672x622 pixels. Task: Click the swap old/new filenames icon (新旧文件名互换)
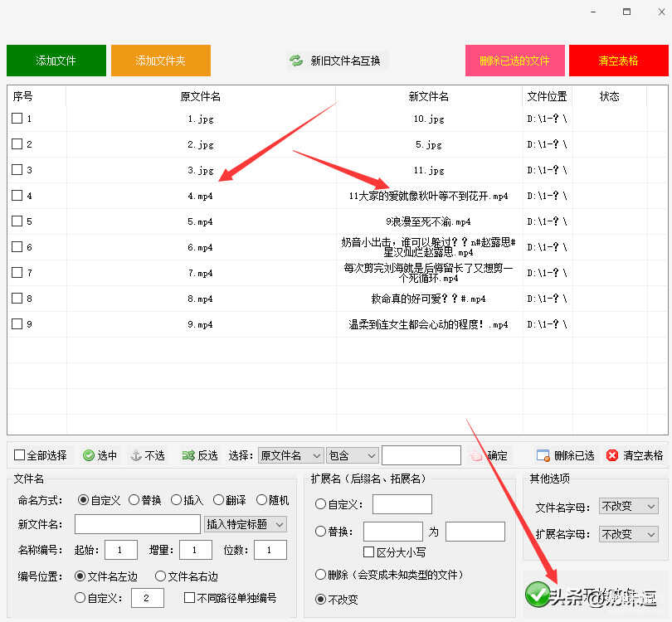point(296,61)
